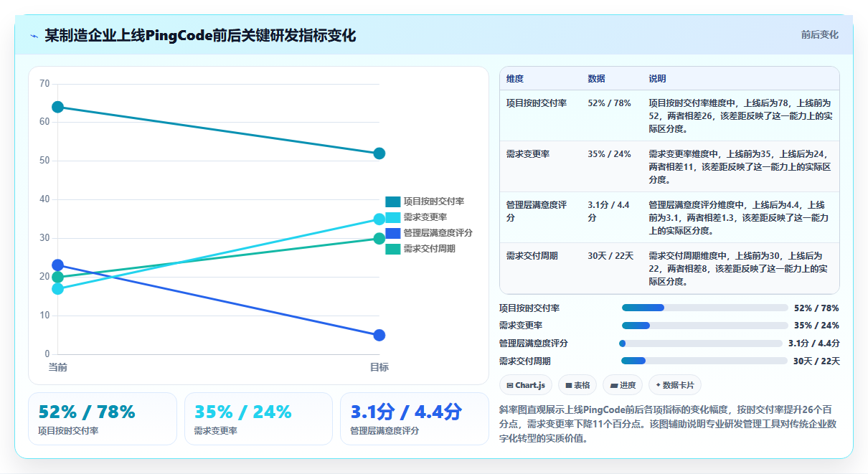The image size is (868, 474).
Task: Toggle 需求变更率 legend color box
Action: coord(393,217)
